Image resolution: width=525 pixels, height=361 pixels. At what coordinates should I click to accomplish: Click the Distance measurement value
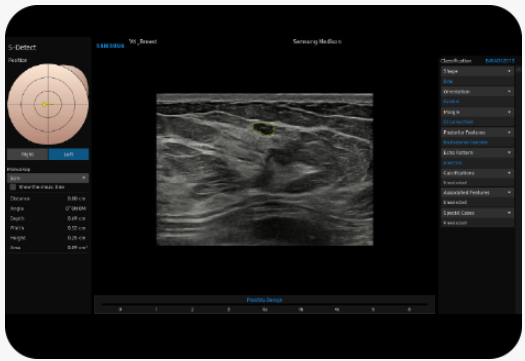click(76, 199)
